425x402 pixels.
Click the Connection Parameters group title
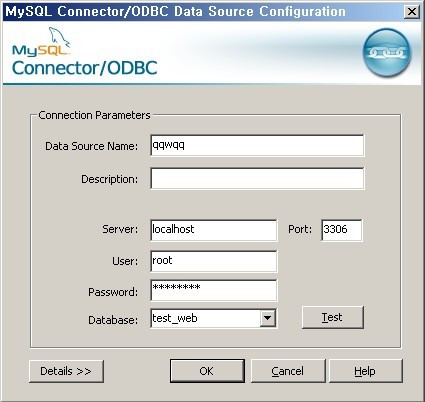(94, 115)
